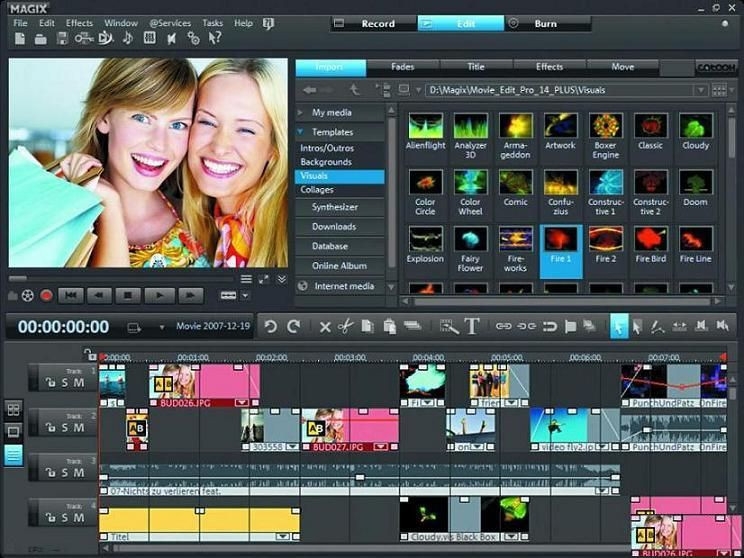The height and width of the screenshot is (558, 744).
Task: Open the BUD027.JPG clip menu arrow
Action: pos(380,447)
